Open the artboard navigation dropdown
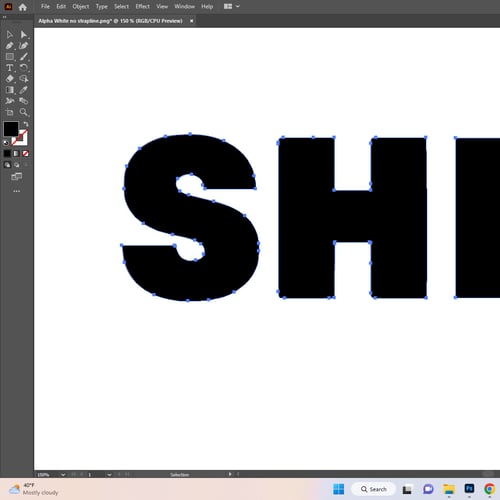The image size is (500, 500). [109, 475]
